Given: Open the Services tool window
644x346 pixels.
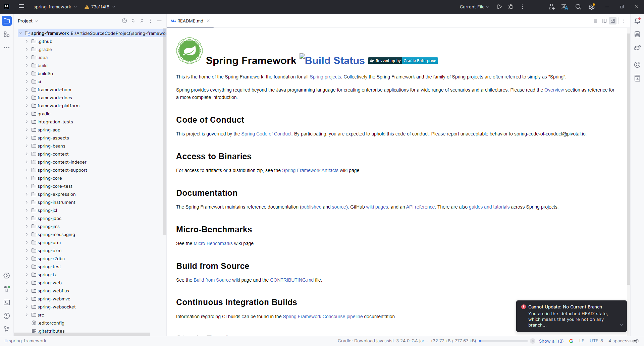Looking at the screenshot, I should pyautogui.click(x=7, y=276).
